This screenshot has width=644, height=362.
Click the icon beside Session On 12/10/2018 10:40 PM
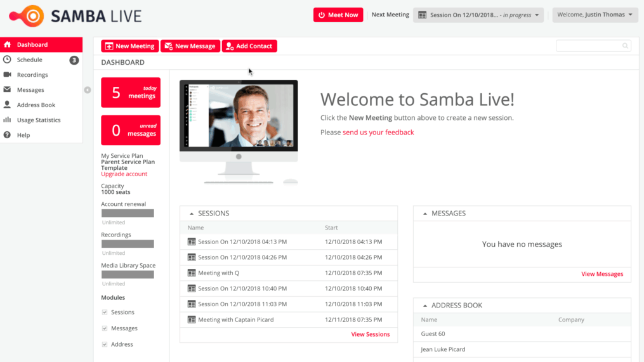point(192,288)
